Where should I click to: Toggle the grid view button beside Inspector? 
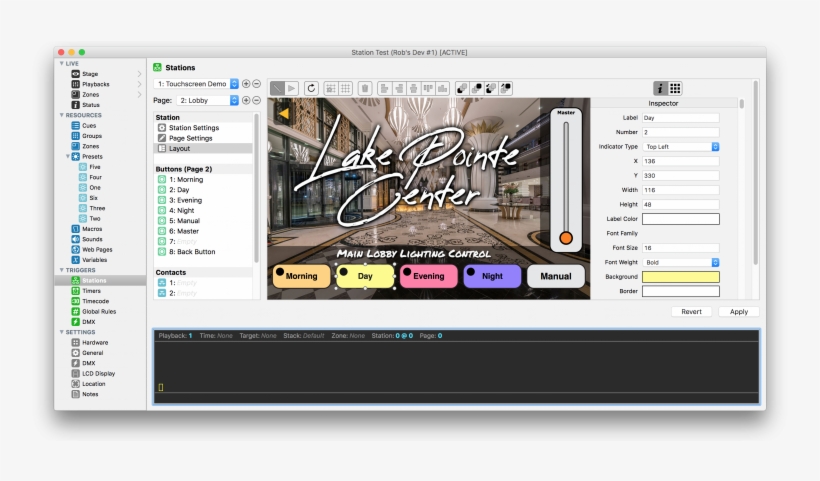675,88
